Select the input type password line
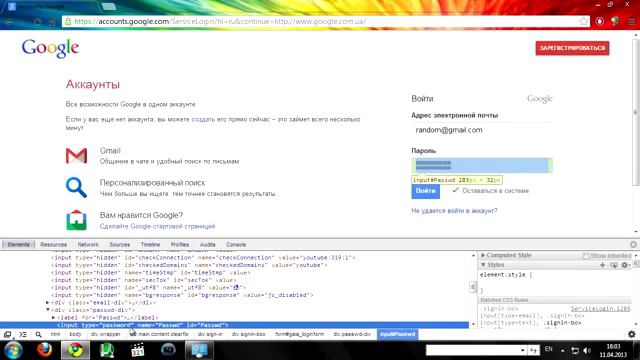The height and width of the screenshot is (360, 640). click(234, 325)
